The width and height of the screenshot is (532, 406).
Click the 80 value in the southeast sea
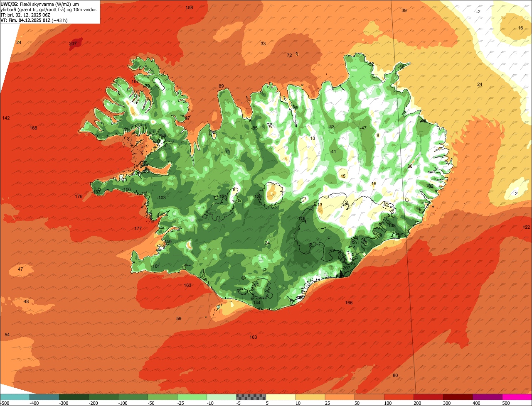(x=395, y=375)
